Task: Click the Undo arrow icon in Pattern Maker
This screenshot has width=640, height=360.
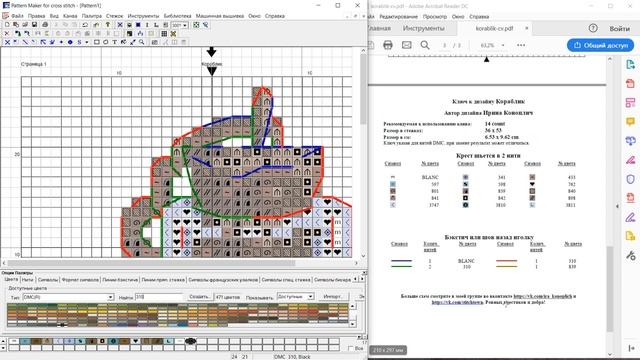Action: [85, 25]
